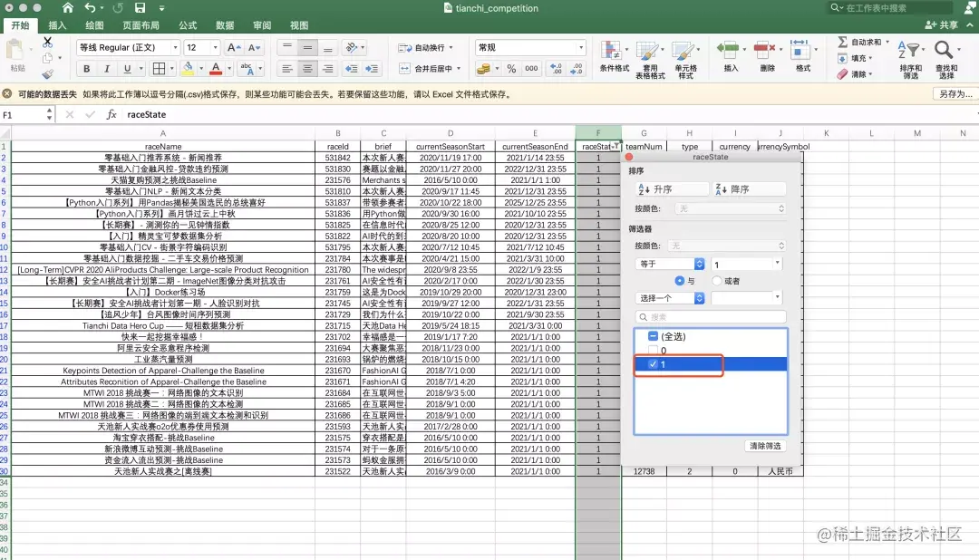The height and width of the screenshot is (560, 979).
Task: Toggle the (全选) select-all checkbox
Action: 653,336
